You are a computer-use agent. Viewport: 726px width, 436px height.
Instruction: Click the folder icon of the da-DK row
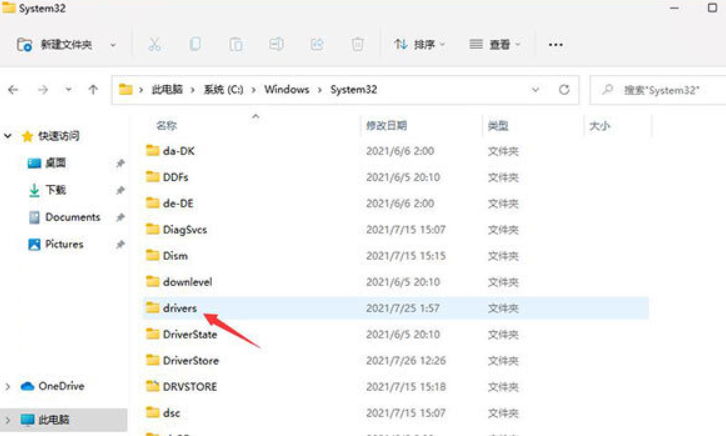click(153, 150)
